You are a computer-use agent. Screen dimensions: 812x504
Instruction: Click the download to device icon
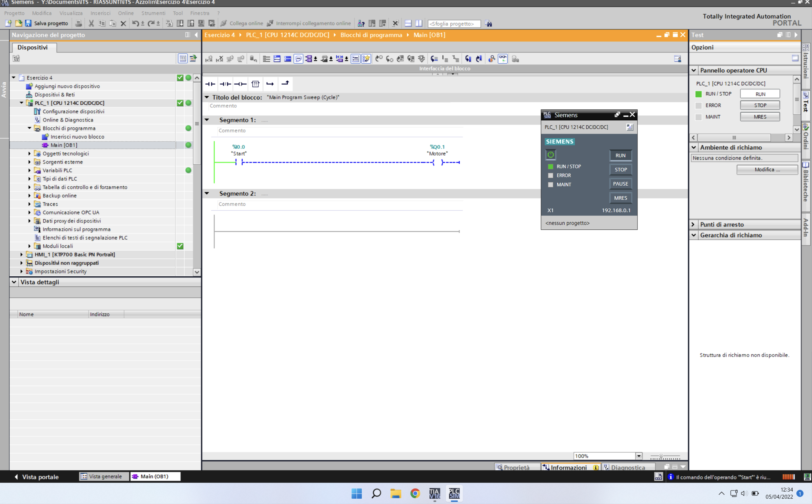click(180, 23)
